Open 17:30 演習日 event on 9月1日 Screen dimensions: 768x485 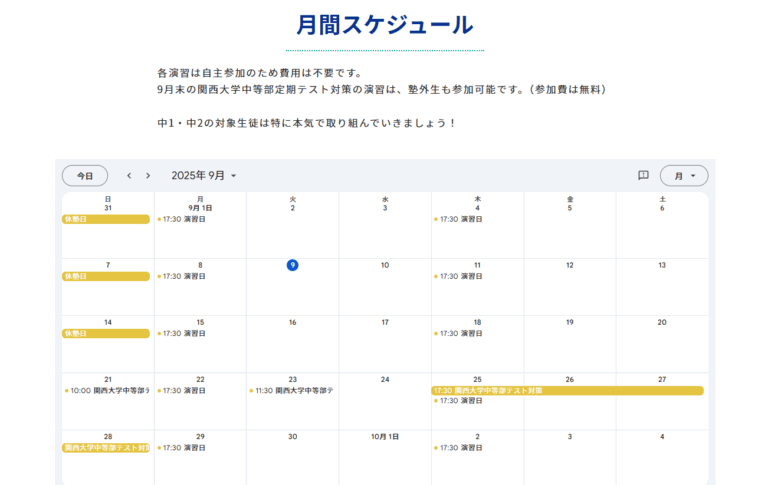pos(181,219)
